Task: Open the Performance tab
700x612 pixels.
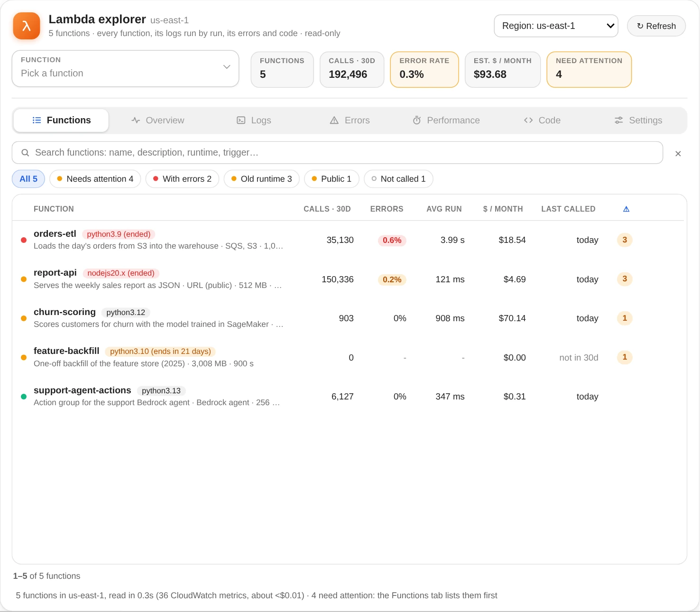Action: tap(446, 121)
